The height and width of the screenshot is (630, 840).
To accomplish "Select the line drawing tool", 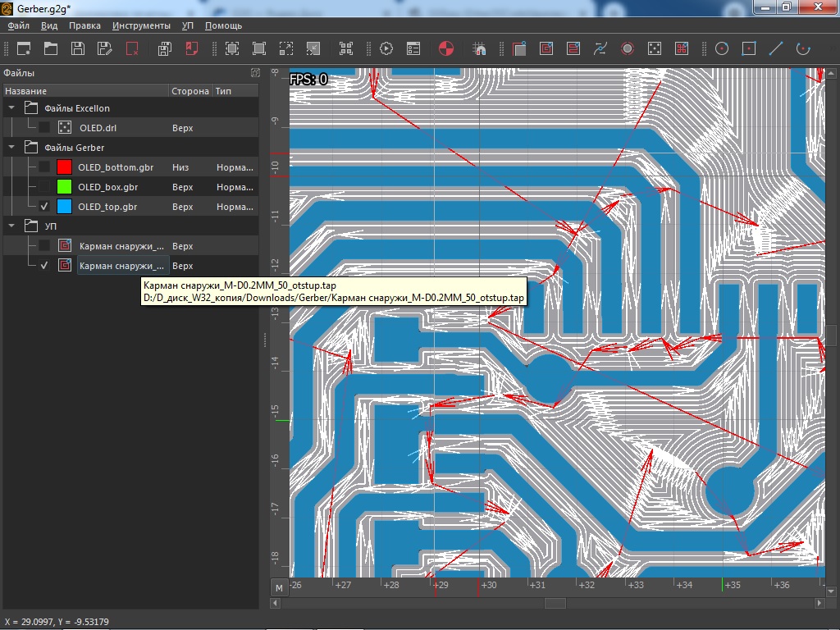I will tap(776, 48).
